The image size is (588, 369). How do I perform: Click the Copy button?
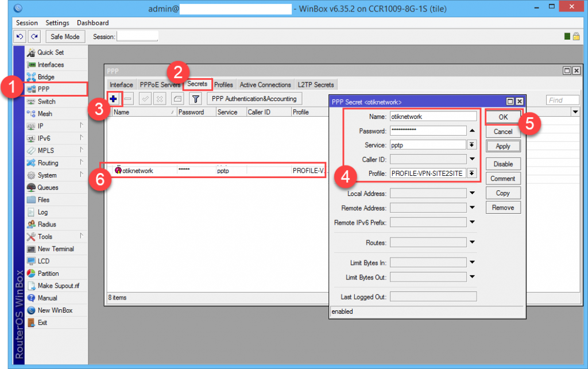click(503, 193)
